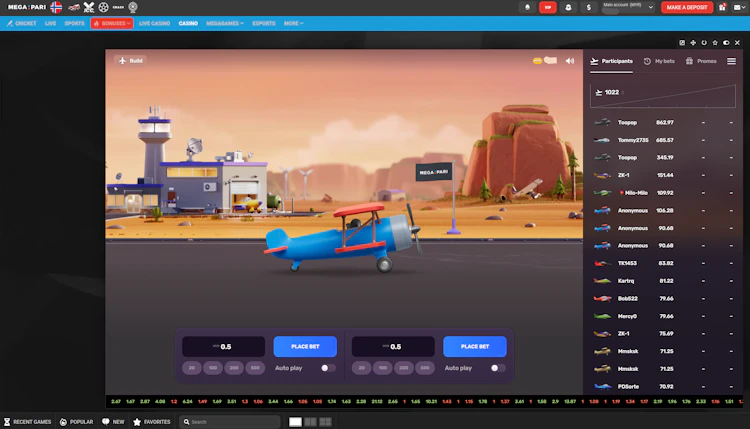Switch to the Participants tab
The width and height of the screenshot is (750, 429).
click(x=611, y=61)
